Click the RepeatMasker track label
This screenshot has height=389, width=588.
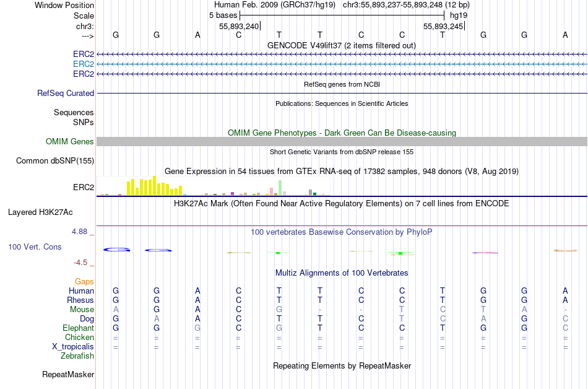(x=68, y=374)
